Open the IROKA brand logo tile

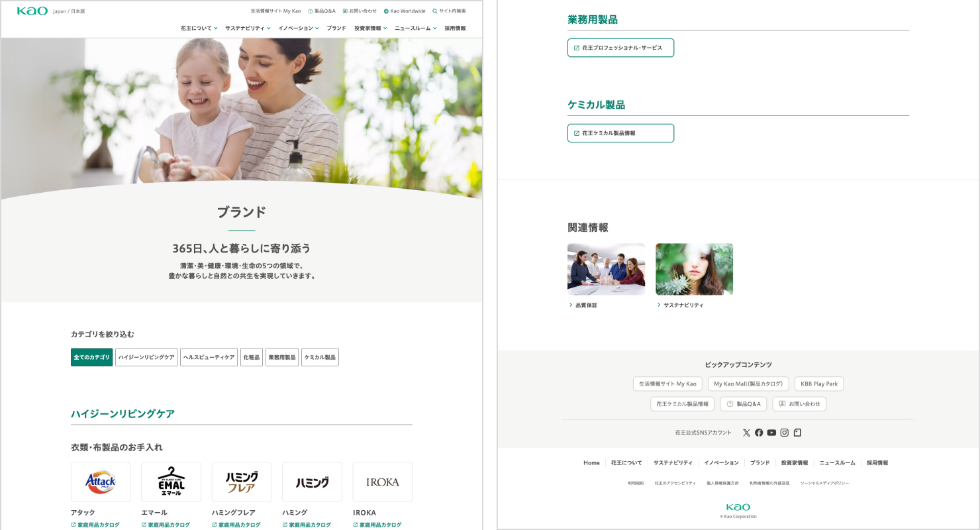pyautogui.click(x=383, y=482)
